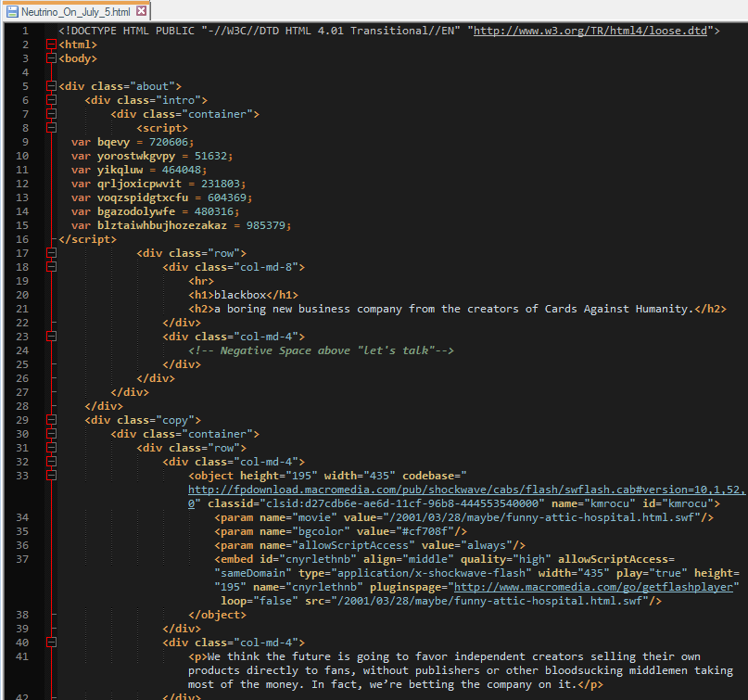The image size is (748, 700).
Task: Collapse the col-md-8 div on line 18
Action: tap(52, 267)
